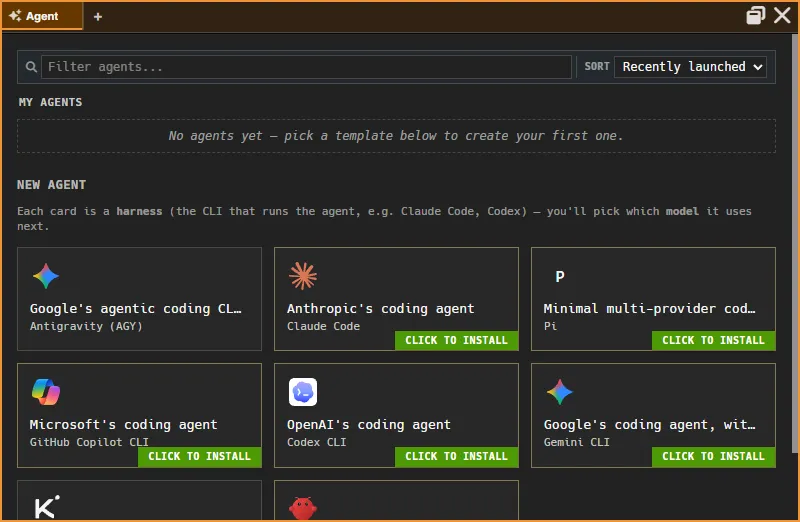Click the vertical scrollbar on the right
The image size is (800, 522).
tap(795, 242)
